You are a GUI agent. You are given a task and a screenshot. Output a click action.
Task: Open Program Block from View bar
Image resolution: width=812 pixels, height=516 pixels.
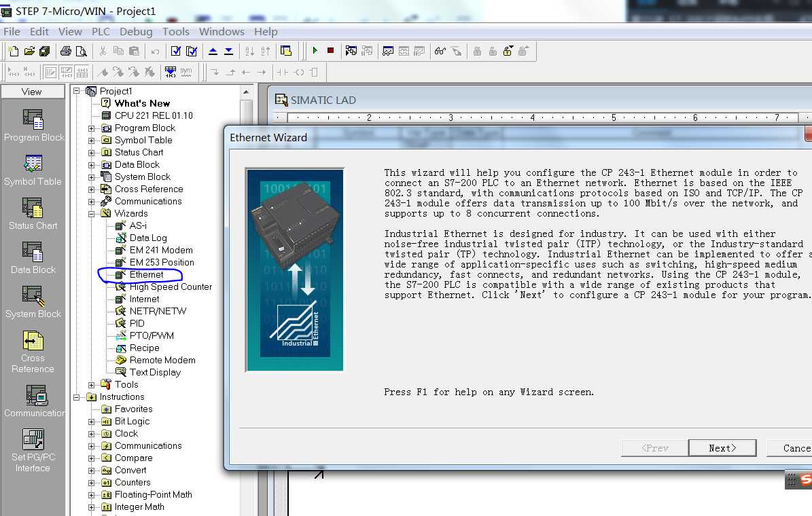[x=34, y=126]
